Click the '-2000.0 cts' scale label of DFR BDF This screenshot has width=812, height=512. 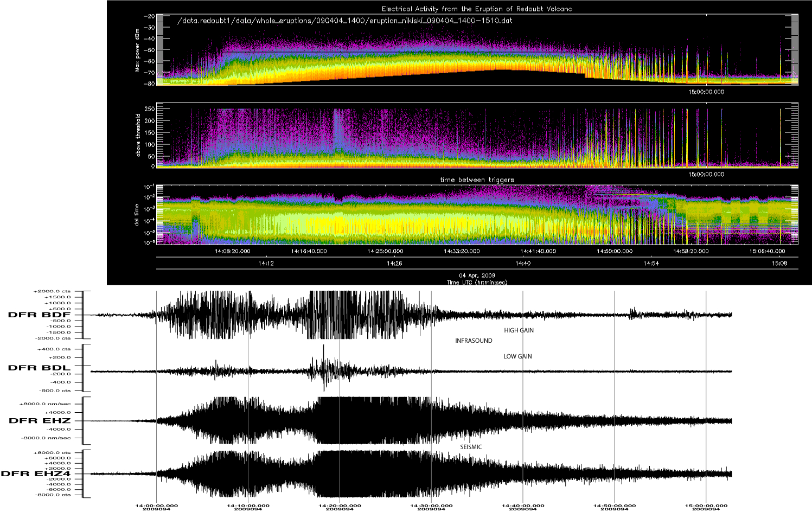pyautogui.click(x=52, y=338)
